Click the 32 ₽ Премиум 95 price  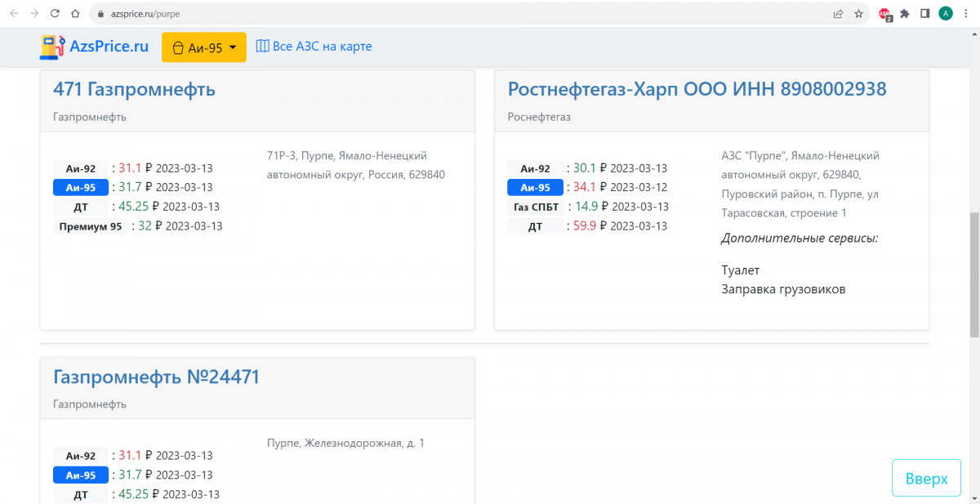(150, 226)
